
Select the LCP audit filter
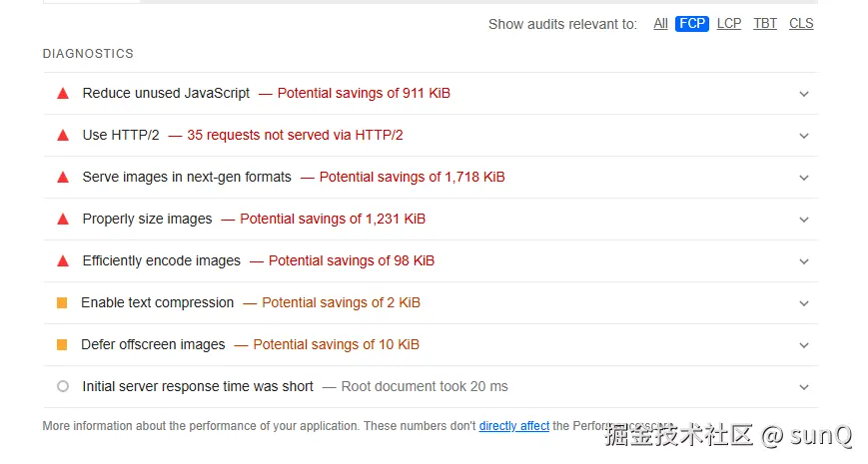point(729,24)
